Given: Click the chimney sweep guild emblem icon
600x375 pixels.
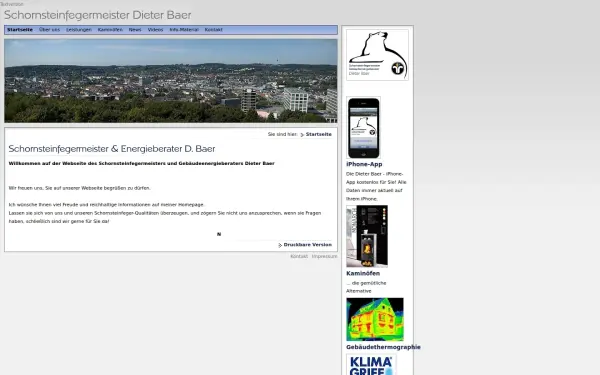Looking at the screenshot, I should (398, 68).
